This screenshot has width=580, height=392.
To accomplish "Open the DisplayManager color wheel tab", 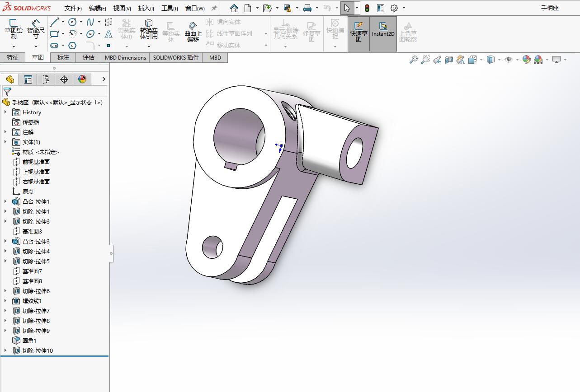I will [x=82, y=79].
